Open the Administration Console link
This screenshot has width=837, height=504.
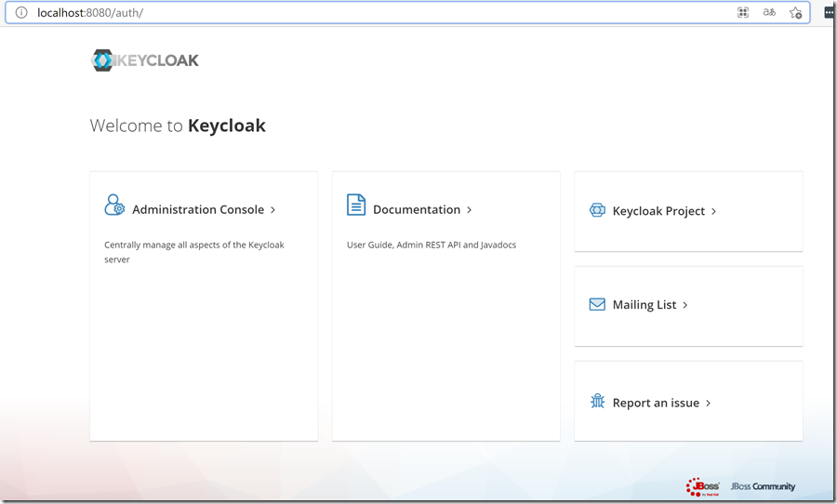(x=198, y=210)
